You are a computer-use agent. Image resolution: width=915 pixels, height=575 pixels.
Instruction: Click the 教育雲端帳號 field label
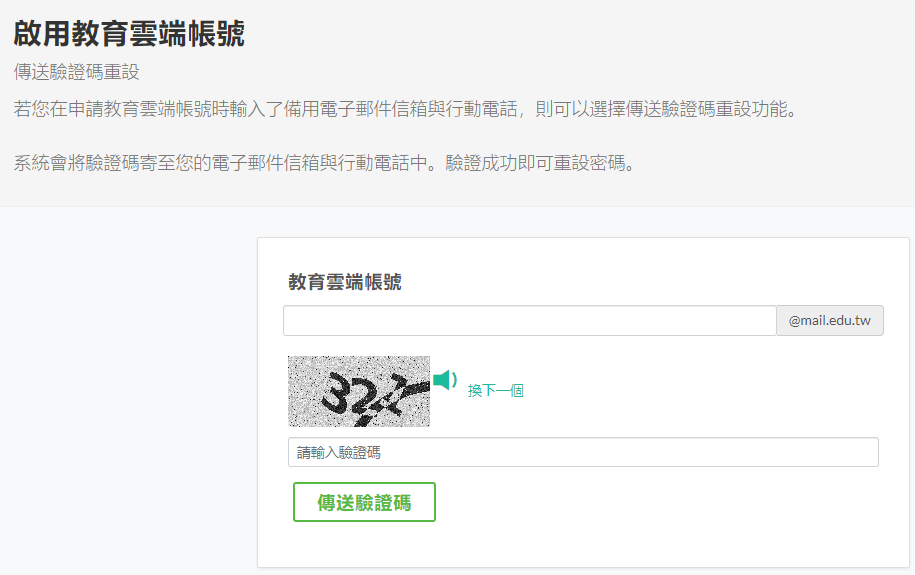click(x=345, y=282)
